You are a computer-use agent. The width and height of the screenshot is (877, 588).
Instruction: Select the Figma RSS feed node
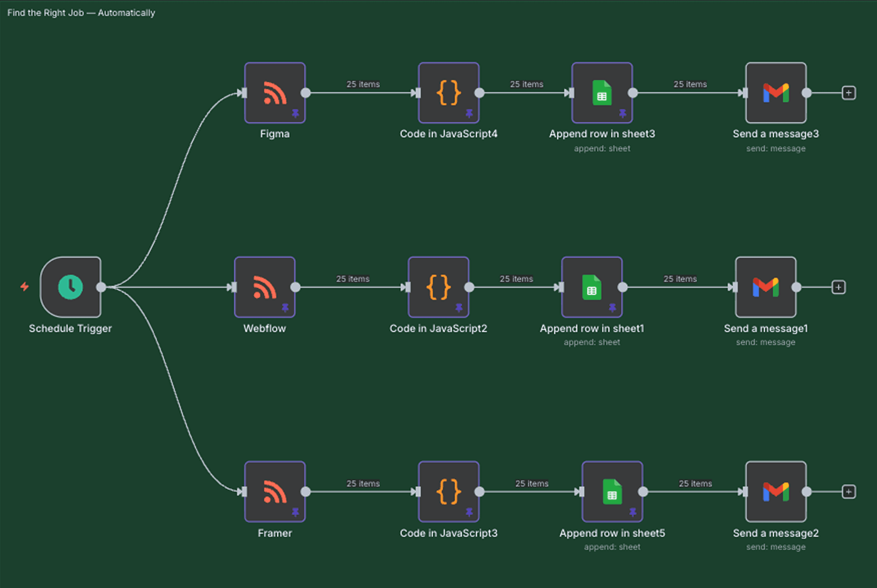pos(275,93)
